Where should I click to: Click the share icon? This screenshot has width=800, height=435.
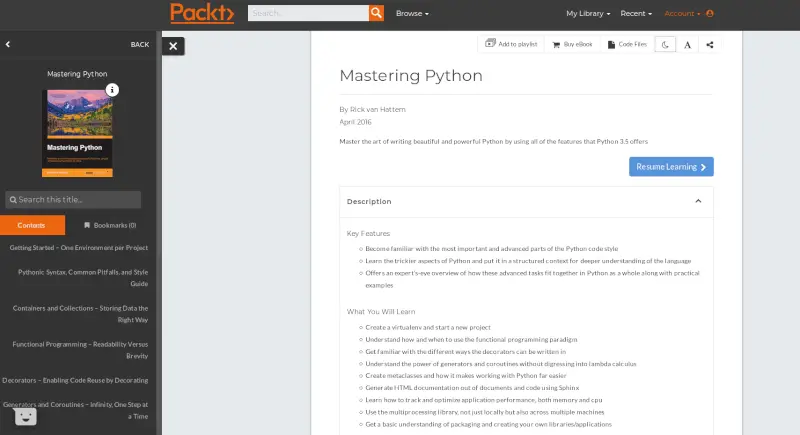pyautogui.click(x=710, y=45)
